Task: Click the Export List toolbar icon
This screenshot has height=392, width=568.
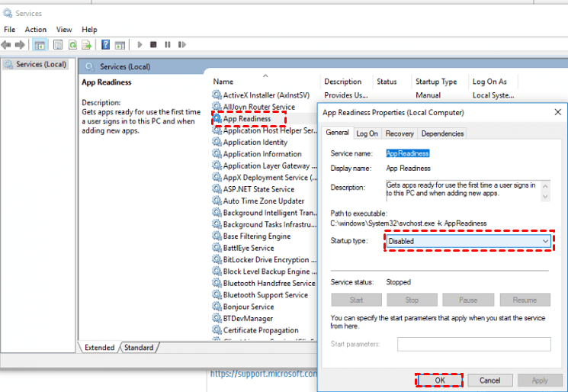Action: [87, 44]
